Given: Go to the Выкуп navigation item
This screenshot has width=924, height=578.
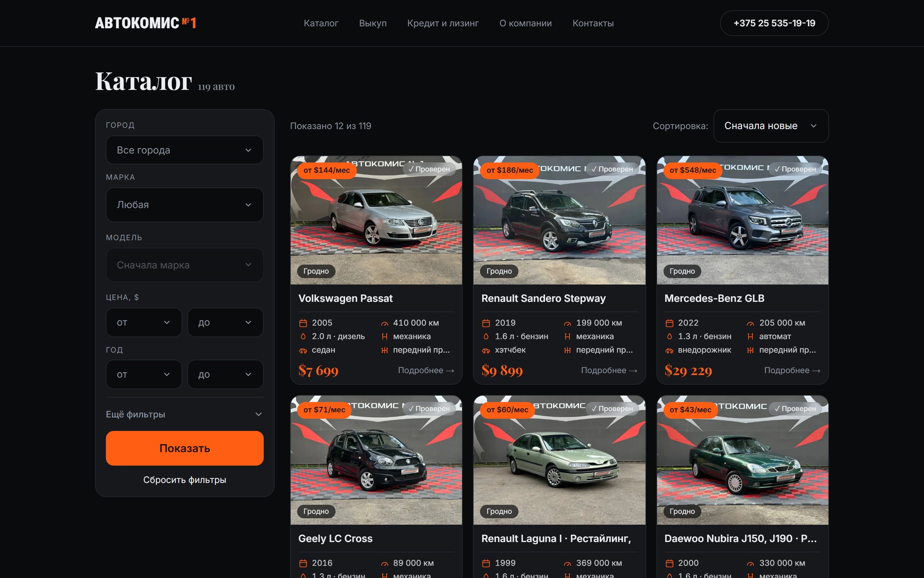Looking at the screenshot, I should [x=373, y=23].
